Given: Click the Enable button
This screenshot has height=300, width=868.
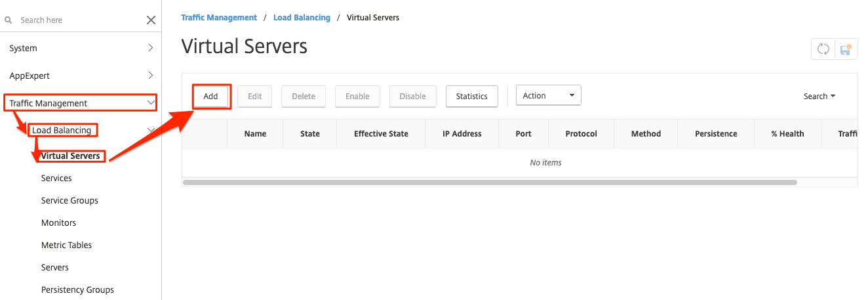Looking at the screenshot, I should point(357,96).
